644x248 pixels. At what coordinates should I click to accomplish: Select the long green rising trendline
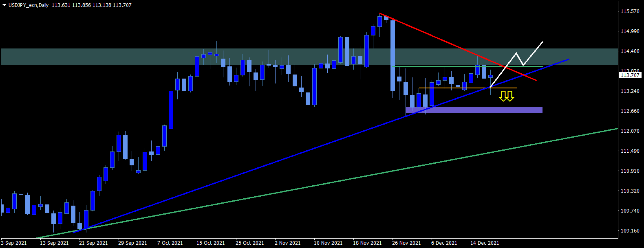326,183
